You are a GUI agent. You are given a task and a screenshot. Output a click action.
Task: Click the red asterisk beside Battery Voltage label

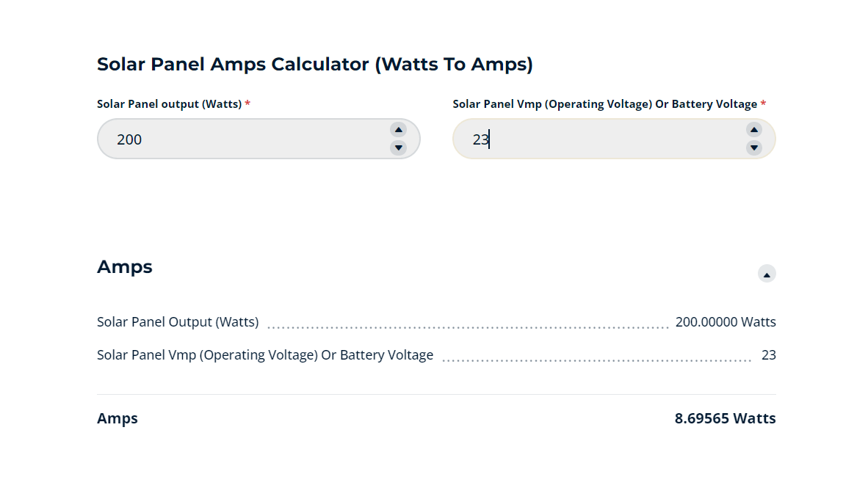(x=763, y=103)
